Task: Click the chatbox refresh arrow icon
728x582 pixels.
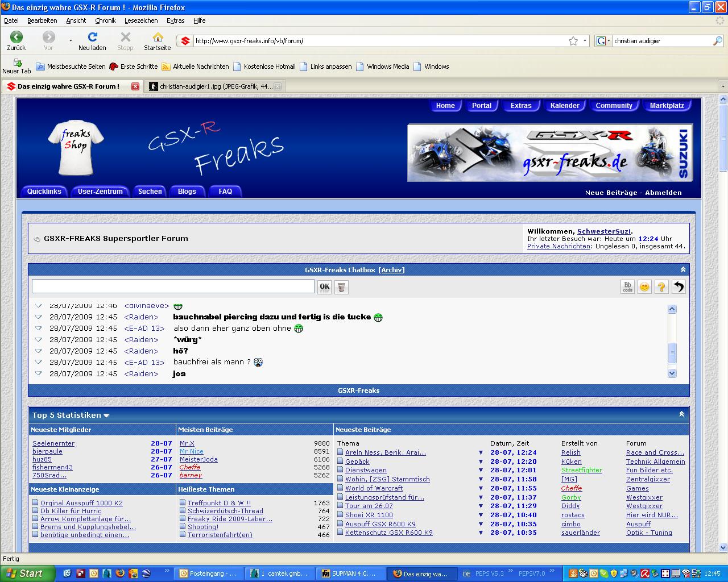Action: click(x=679, y=287)
